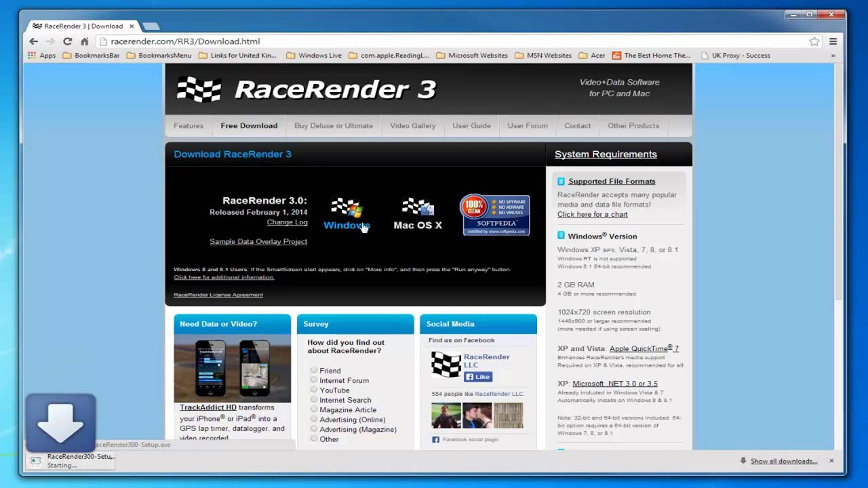
Task: Open Click here for a chart link
Action: click(x=593, y=214)
